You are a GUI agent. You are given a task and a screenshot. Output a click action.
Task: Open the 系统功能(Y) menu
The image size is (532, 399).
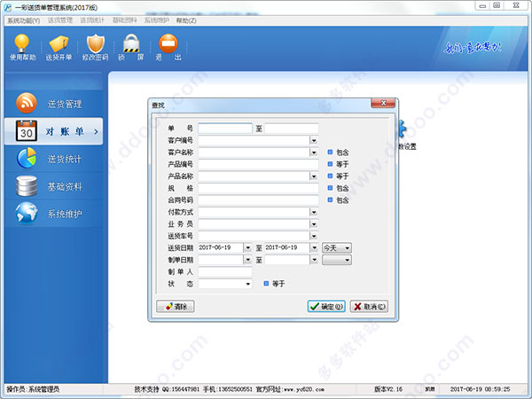[24, 20]
